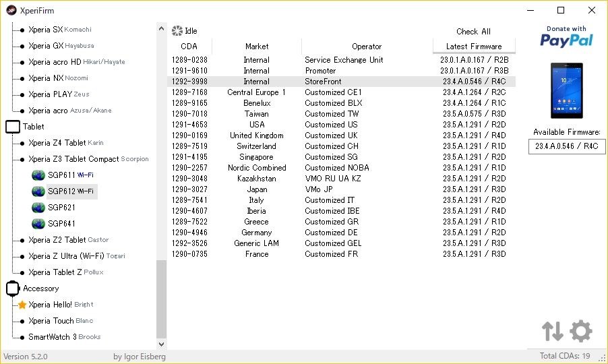The width and height of the screenshot is (608, 364).
Task: Select the SGP612 Wi-Fi model
Action: point(71,191)
